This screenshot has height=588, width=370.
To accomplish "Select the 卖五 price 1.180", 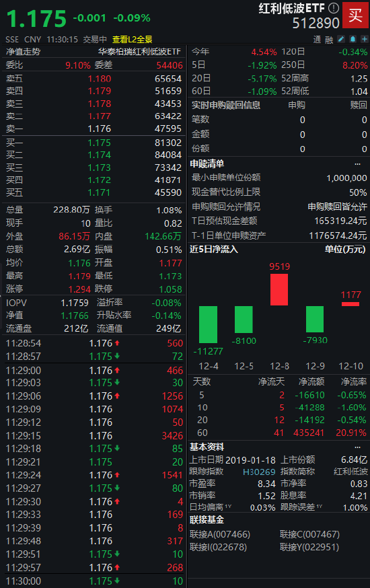I will 100,79.
